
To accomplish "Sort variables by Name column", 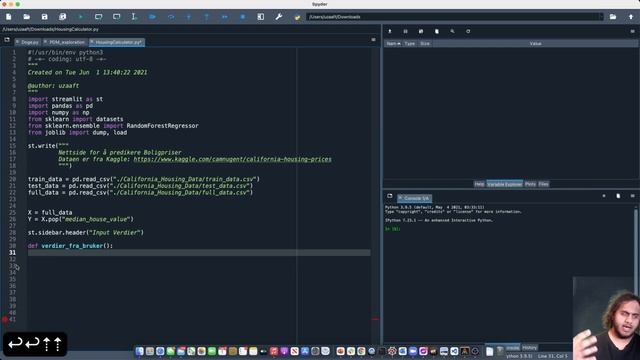I will point(393,43).
